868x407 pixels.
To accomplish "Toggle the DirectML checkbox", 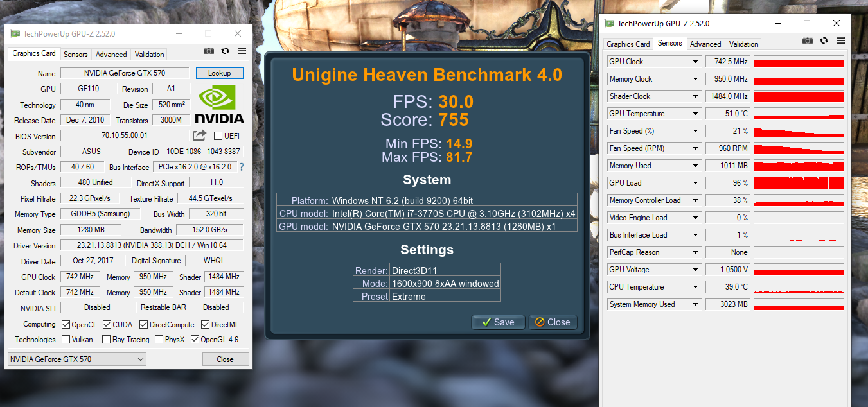I will click(x=206, y=324).
